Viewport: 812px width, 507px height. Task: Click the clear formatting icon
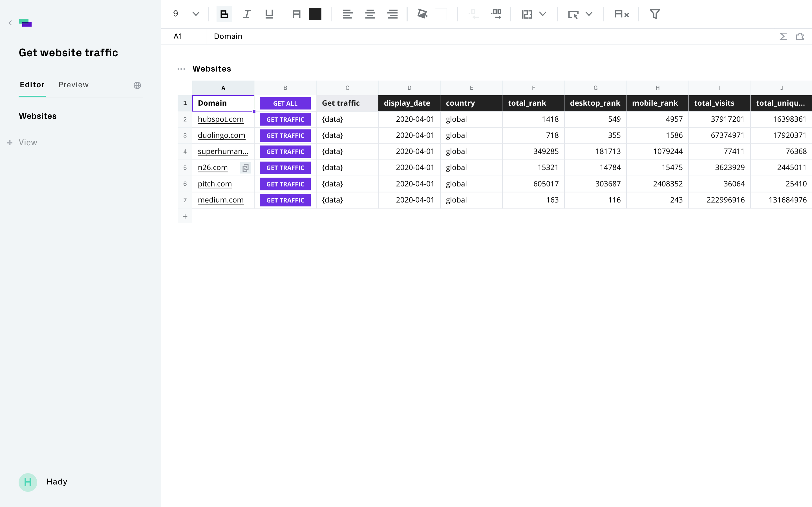tap(621, 14)
